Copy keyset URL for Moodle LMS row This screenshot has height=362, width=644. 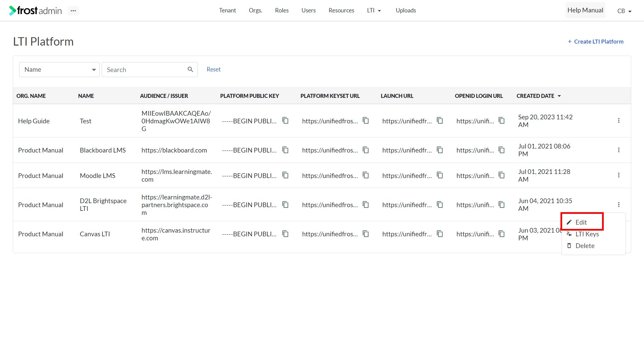[x=366, y=175]
